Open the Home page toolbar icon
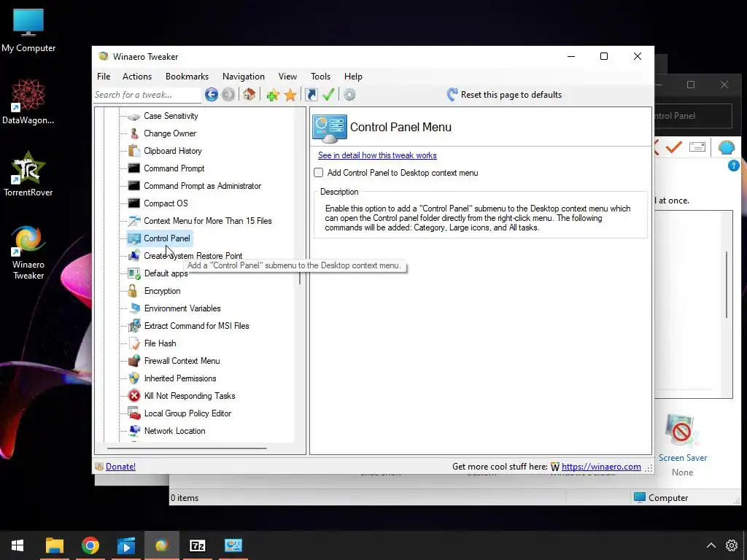 tap(249, 94)
